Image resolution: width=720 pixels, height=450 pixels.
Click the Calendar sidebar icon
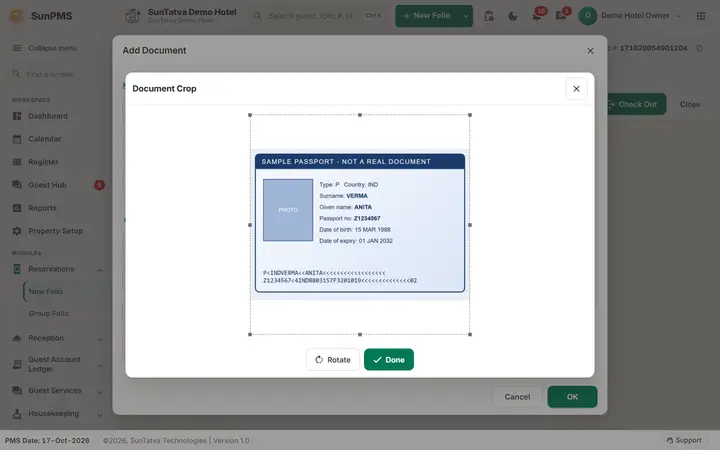pos(17,139)
